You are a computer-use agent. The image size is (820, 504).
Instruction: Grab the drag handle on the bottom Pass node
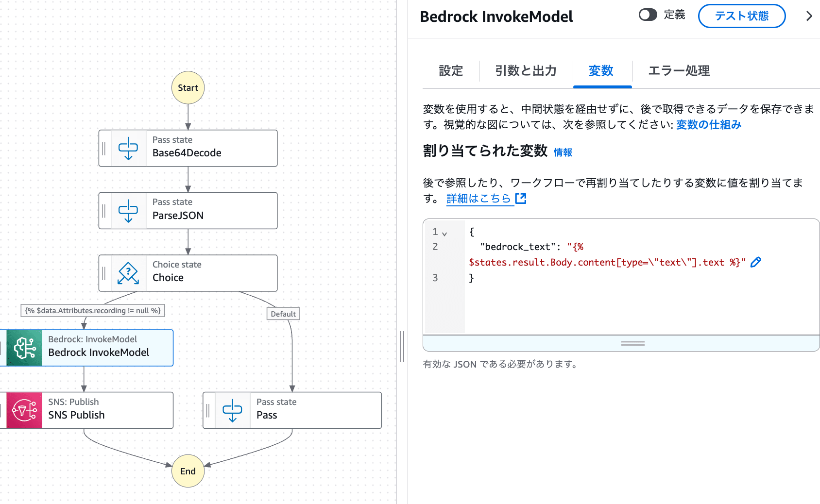pyautogui.click(x=207, y=411)
